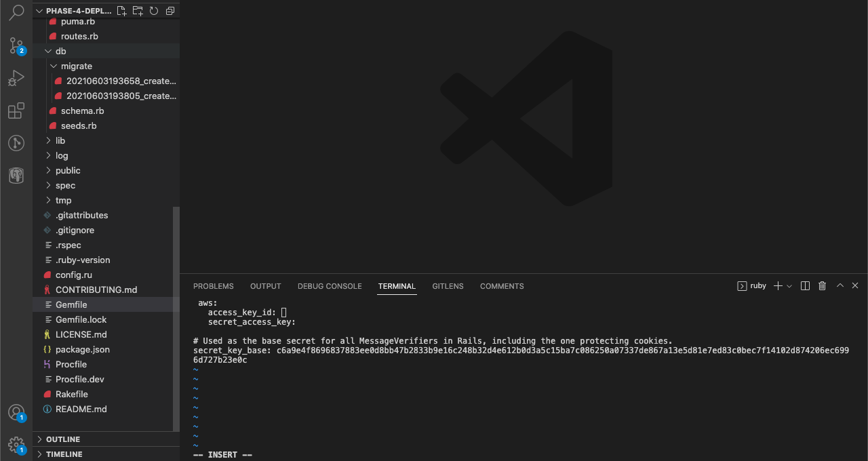The height and width of the screenshot is (461, 868).
Task: Expand the lib folder
Action: pos(106,141)
